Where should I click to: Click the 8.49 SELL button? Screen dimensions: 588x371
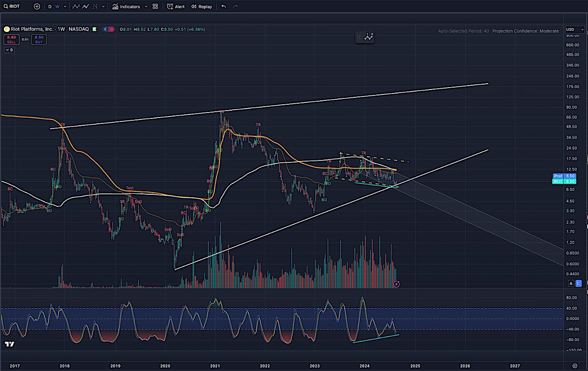[11, 39]
